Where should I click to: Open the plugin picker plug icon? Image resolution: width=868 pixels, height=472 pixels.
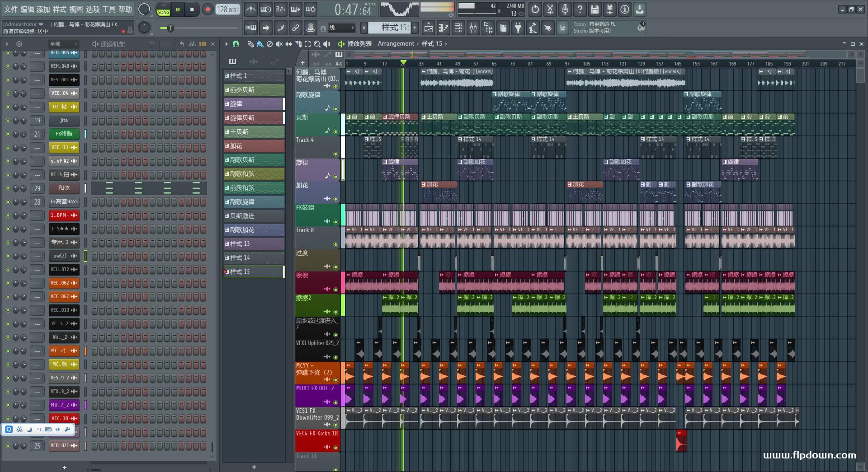[518, 28]
